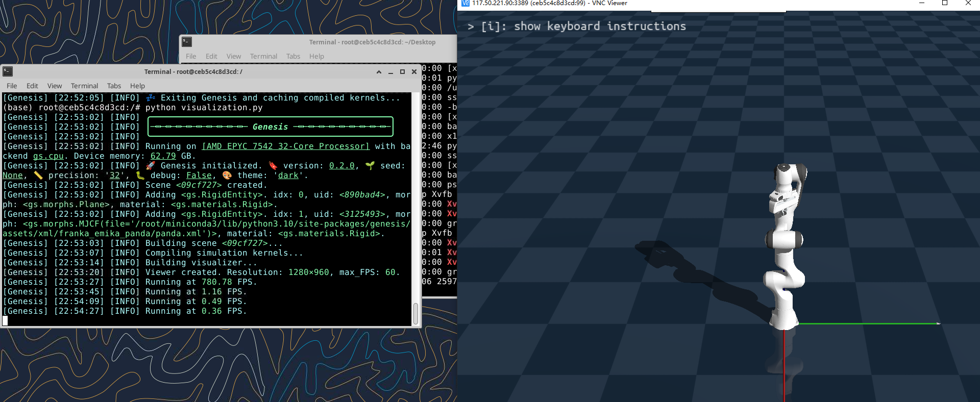Open File menu in the ~/Desktop Terminal window

coord(191,56)
